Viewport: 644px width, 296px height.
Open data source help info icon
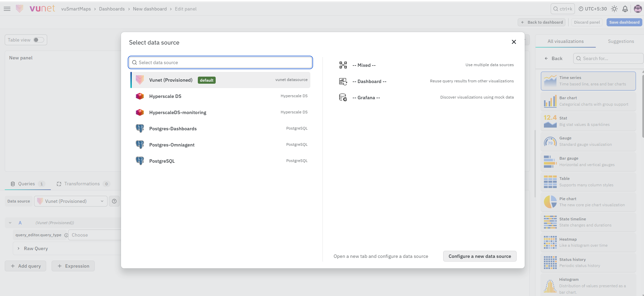coord(114,201)
